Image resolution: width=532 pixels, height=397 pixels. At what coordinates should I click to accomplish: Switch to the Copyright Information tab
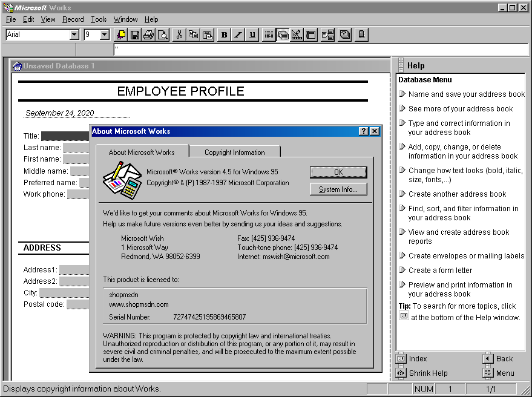pos(234,152)
